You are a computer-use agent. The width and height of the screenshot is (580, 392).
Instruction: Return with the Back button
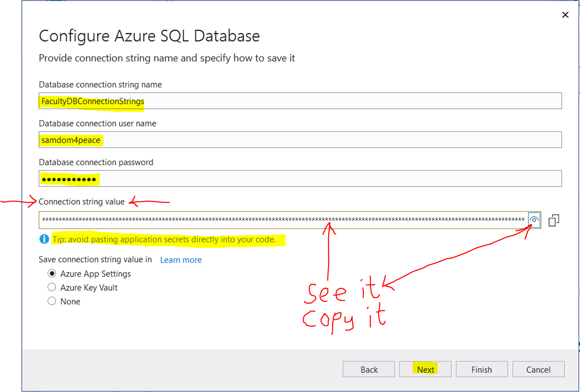coord(369,369)
